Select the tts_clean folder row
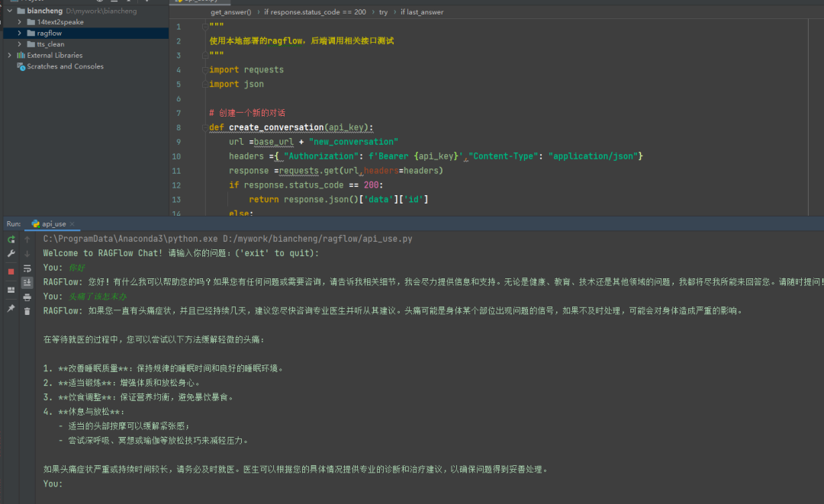This screenshot has height=504, width=824. pos(85,44)
